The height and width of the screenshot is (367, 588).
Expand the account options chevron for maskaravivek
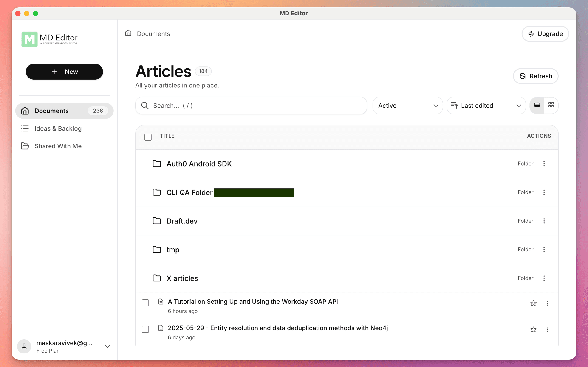[107, 346]
